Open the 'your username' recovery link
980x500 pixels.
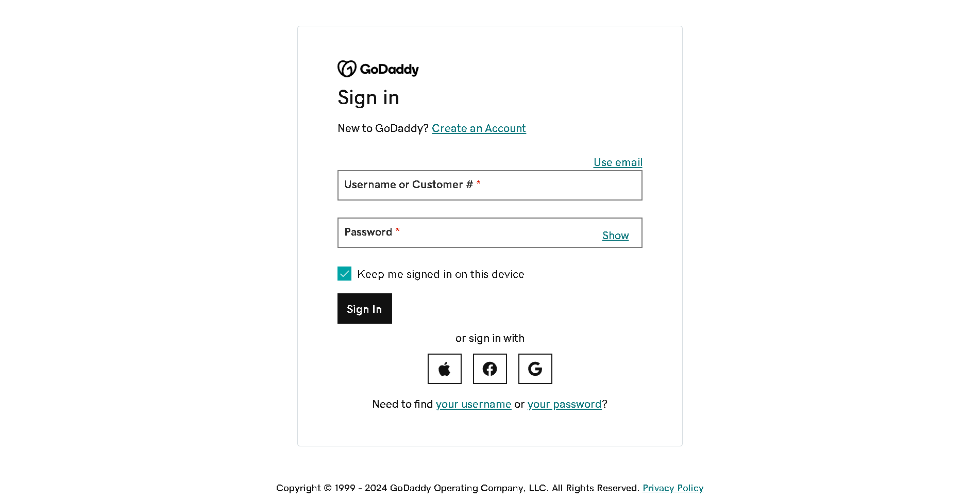point(474,404)
